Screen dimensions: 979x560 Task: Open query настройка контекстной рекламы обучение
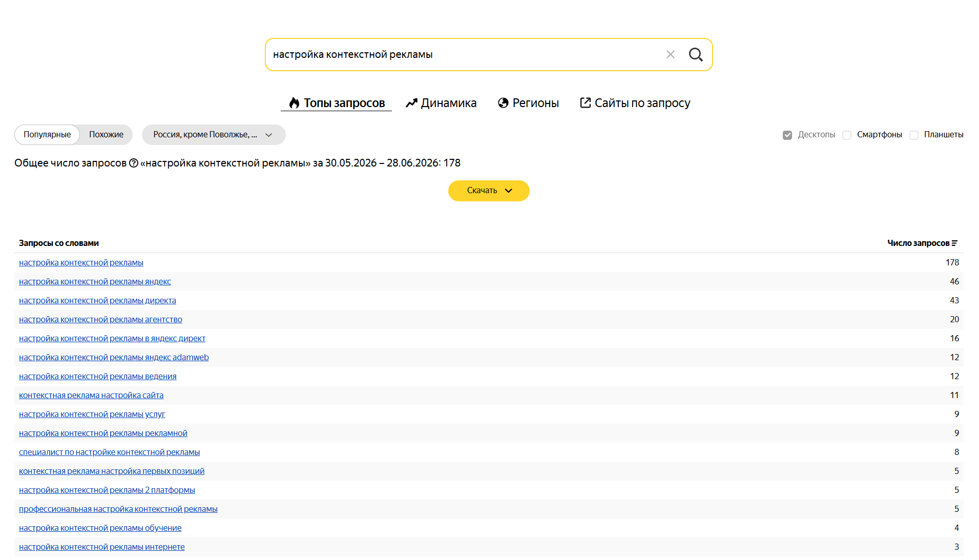point(100,528)
